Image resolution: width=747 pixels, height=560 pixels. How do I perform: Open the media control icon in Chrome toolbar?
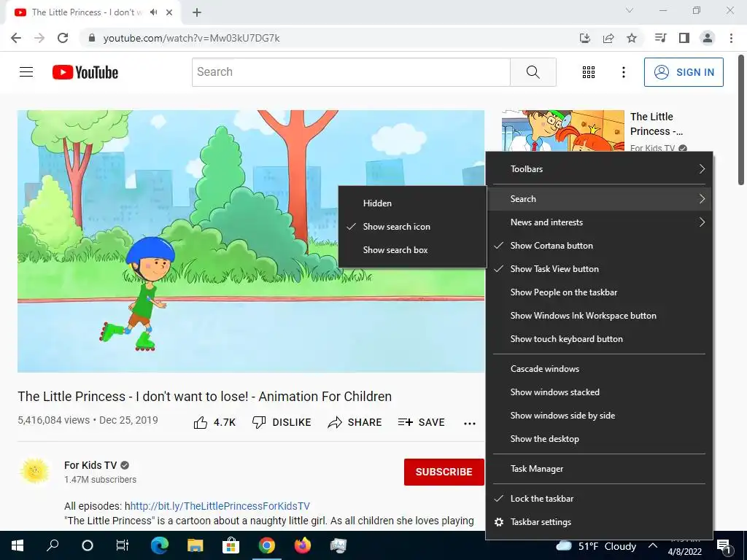[660, 38]
